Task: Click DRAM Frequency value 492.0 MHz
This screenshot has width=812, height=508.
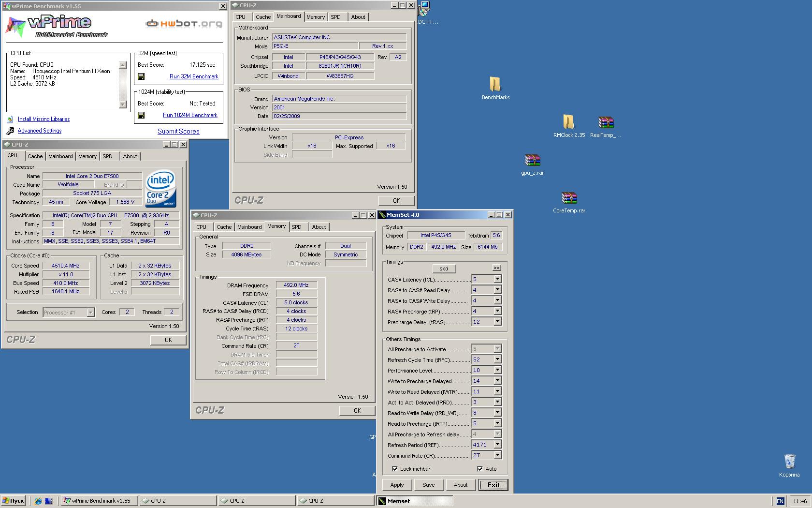Action: [296, 285]
